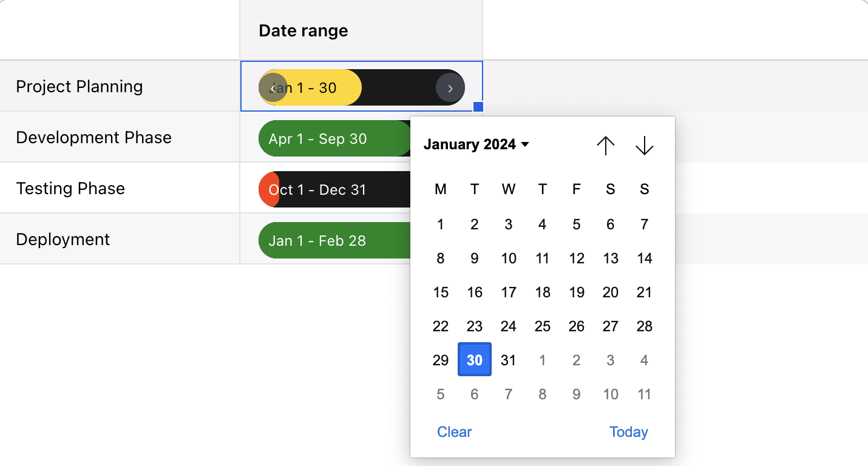Viewport: 868px width, 466px height.
Task: Select the Project Planning row label
Action: pyautogui.click(x=80, y=87)
